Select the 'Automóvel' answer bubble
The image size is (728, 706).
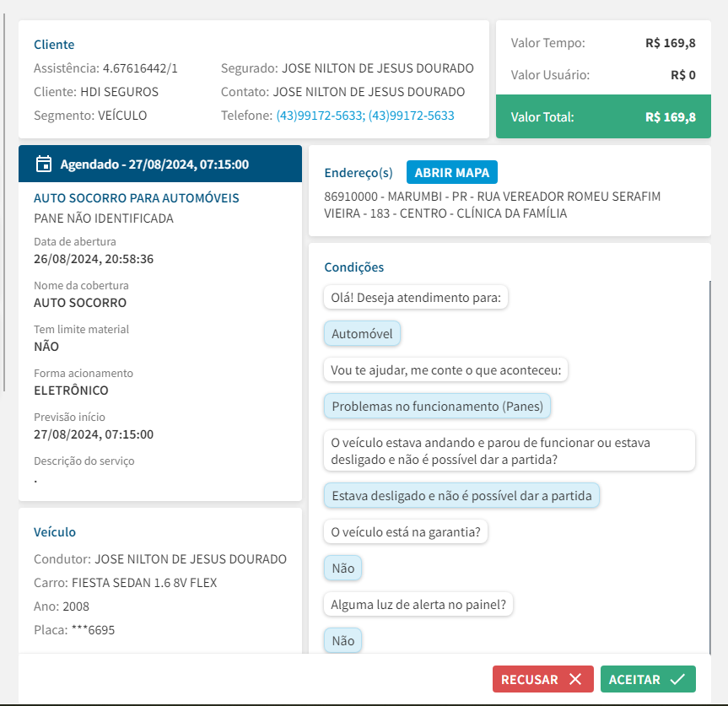363,334
